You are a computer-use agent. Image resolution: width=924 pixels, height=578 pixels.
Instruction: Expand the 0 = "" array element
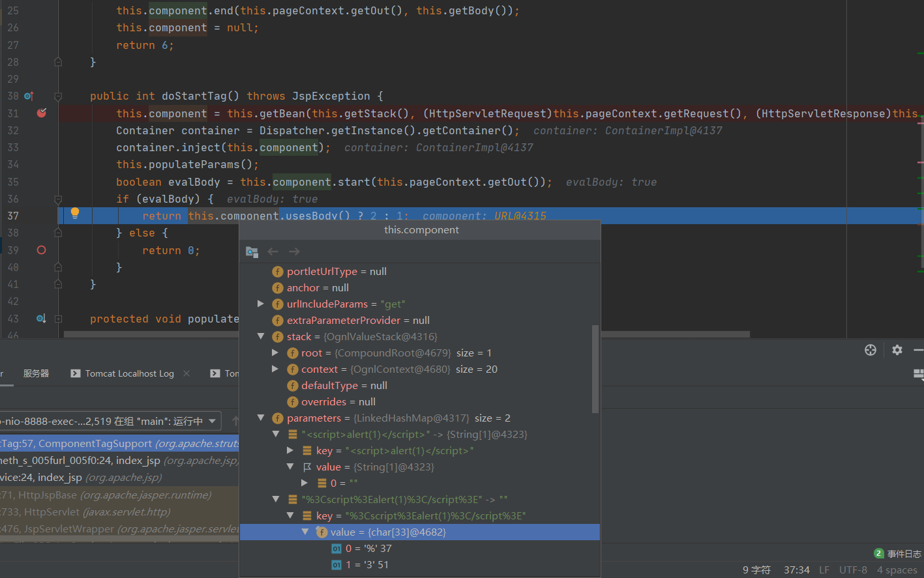click(x=305, y=483)
